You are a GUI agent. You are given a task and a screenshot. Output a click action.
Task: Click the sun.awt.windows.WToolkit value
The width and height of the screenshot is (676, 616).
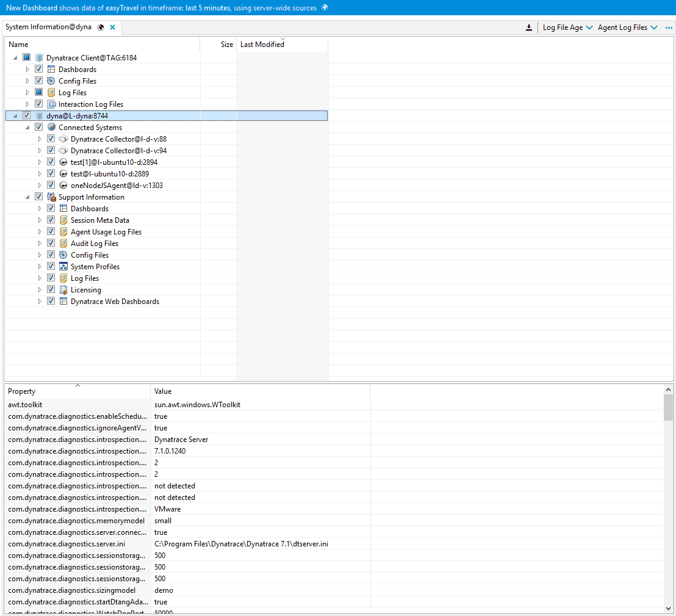(x=198, y=405)
